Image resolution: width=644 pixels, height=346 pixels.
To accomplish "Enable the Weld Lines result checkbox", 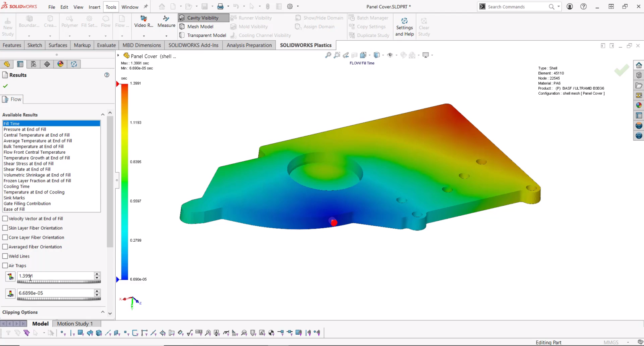I will tap(5, 256).
